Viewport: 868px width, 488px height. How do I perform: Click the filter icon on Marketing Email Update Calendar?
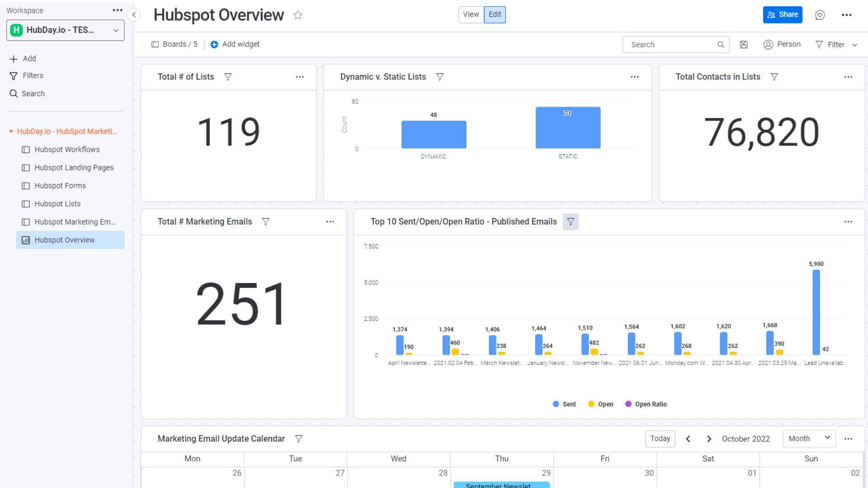(298, 439)
